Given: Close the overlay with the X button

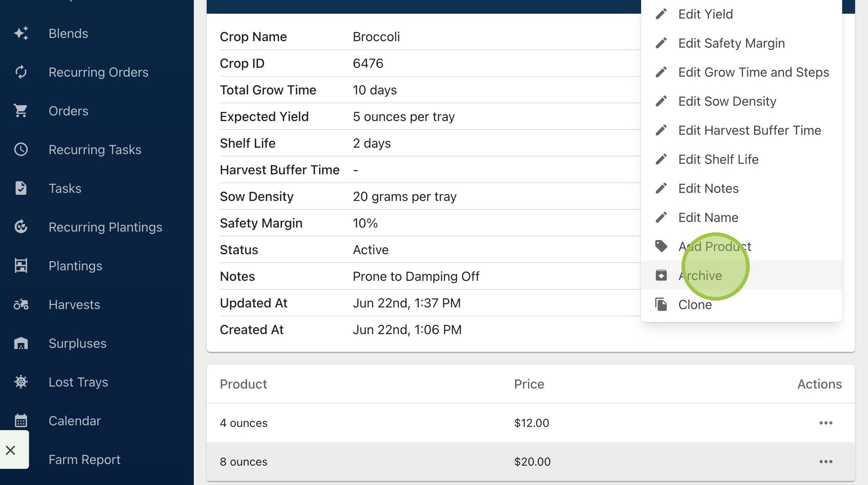Looking at the screenshot, I should [11, 450].
